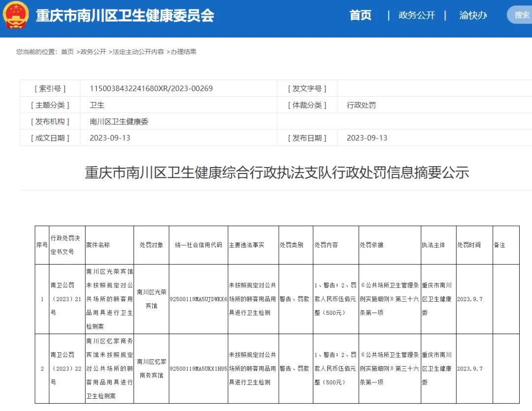Select the 发布日期 value 2023-09-13

coord(367,138)
